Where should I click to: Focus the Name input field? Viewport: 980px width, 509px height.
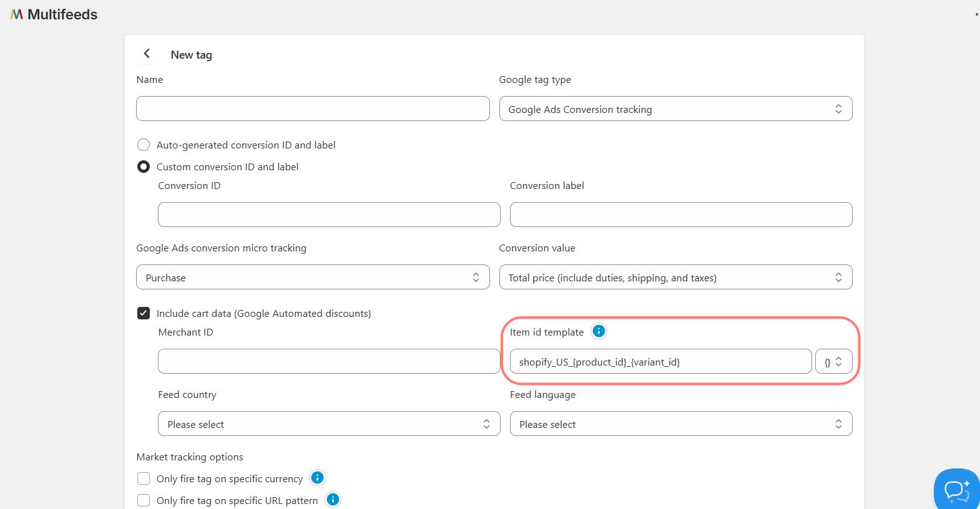pos(313,109)
